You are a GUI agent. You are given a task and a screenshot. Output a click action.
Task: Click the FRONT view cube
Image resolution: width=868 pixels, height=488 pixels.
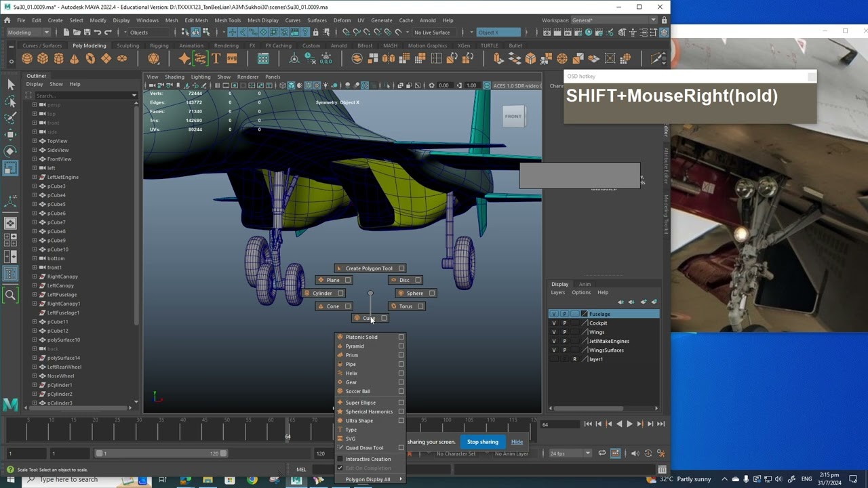pos(513,117)
